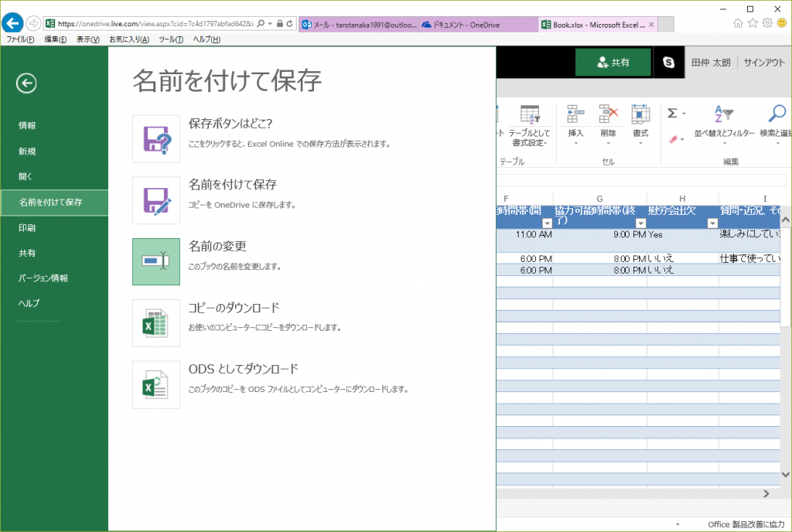Click horizontal scroll right arrow in sheet
The image size is (792, 532).
[x=766, y=493]
